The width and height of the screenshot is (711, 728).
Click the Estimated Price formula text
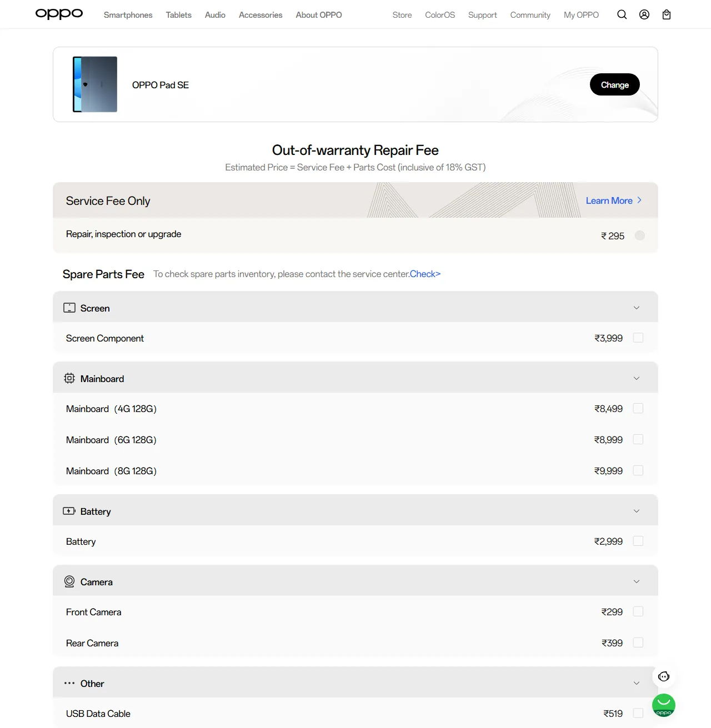tap(355, 167)
